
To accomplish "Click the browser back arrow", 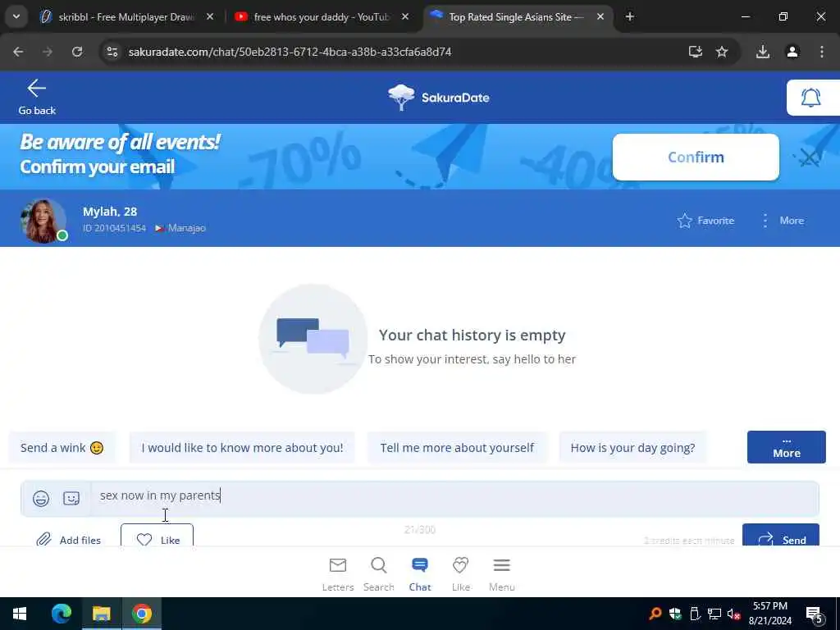I will point(18,52).
